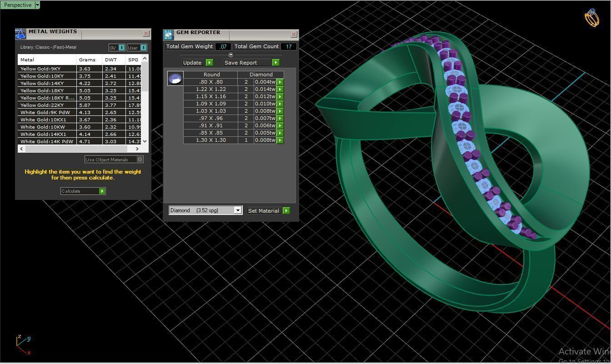This screenshot has height=364, width=611.
Task: Select the Yellow Gold:14KY row
Action: (x=80, y=83)
